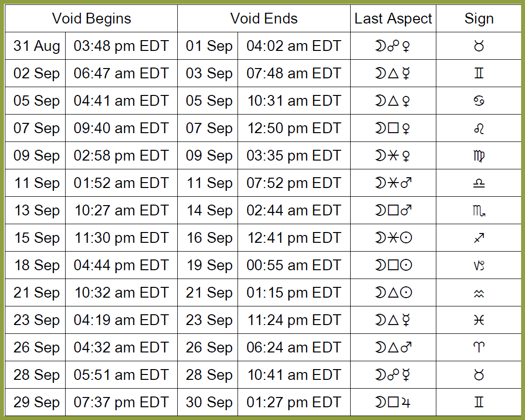Click Moon sextile Sun aspect symbol

(x=393, y=238)
